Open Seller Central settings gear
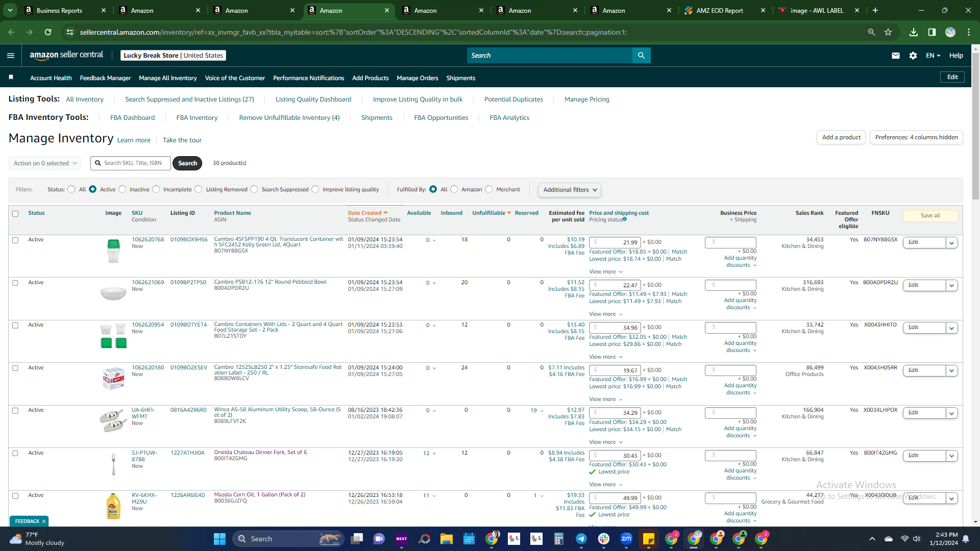This screenshot has width=980, height=551. [x=913, y=56]
